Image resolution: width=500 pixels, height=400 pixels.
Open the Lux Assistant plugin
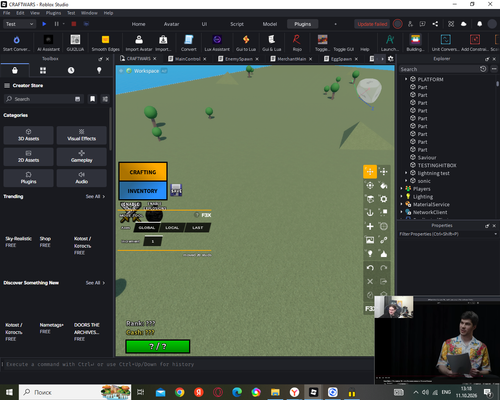coord(217,43)
